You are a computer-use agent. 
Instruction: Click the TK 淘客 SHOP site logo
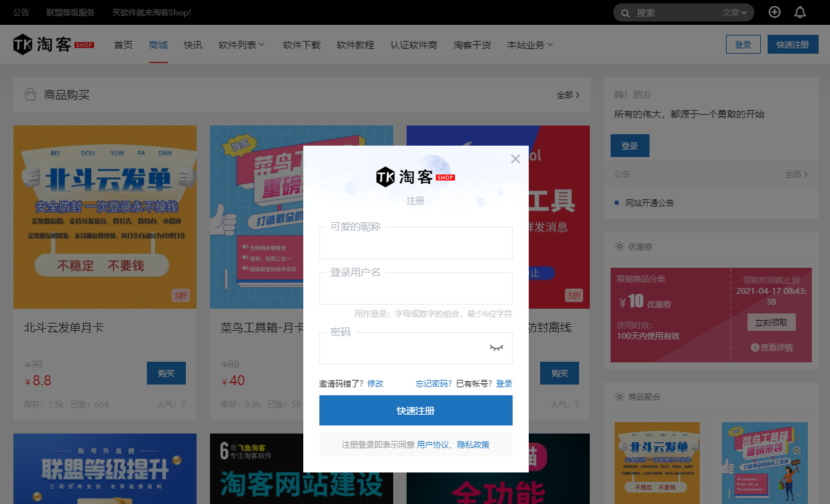53,44
